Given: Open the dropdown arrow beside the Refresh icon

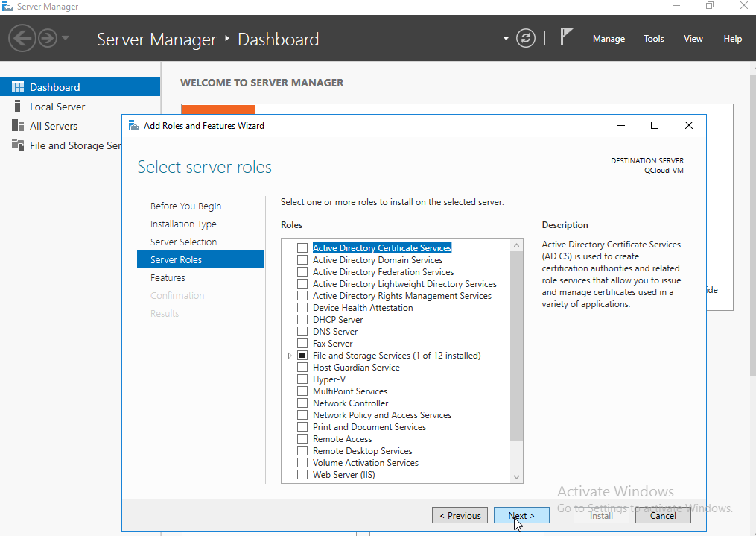Looking at the screenshot, I should (506, 39).
